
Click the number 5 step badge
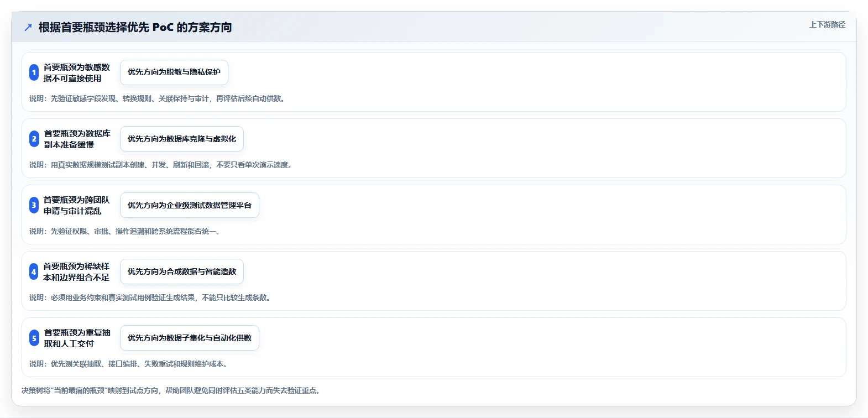[34, 338]
